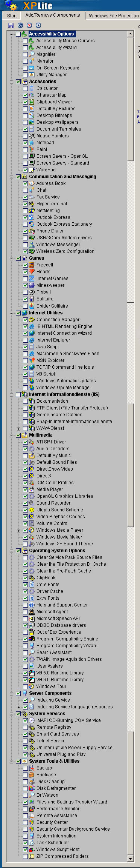Click the Phone Dialer icon
Viewport: 140px width, 868px height.
point(32,231)
